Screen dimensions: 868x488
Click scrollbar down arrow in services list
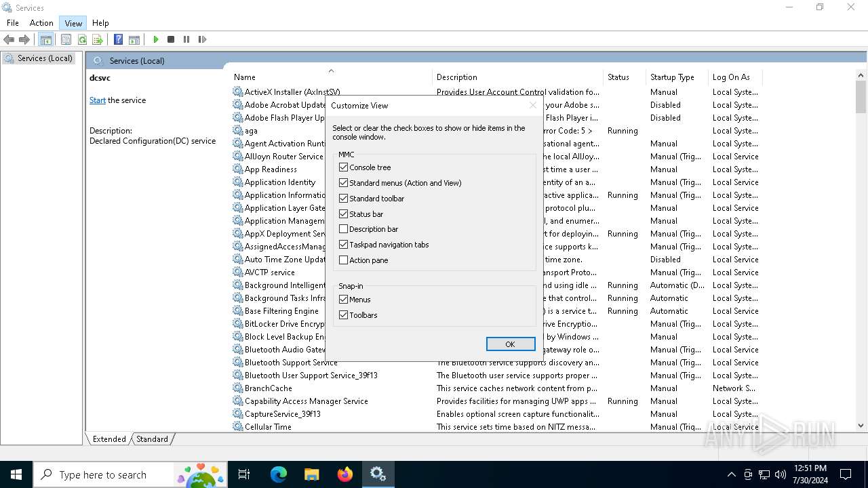pyautogui.click(x=861, y=426)
